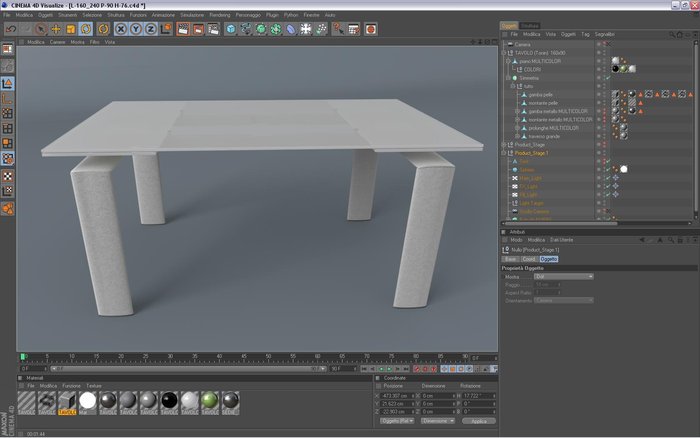The image size is (700, 438).
Task: Click the Applica button in Coordinate panel
Action: [479, 421]
